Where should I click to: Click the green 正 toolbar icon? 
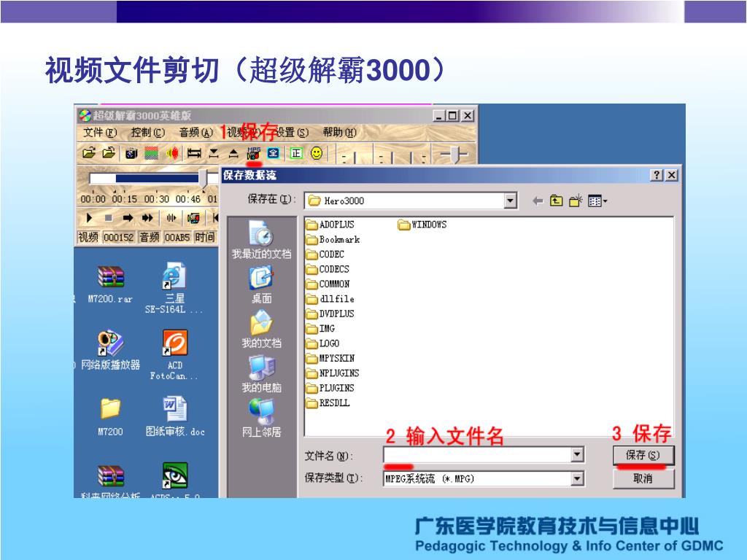pos(296,153)
